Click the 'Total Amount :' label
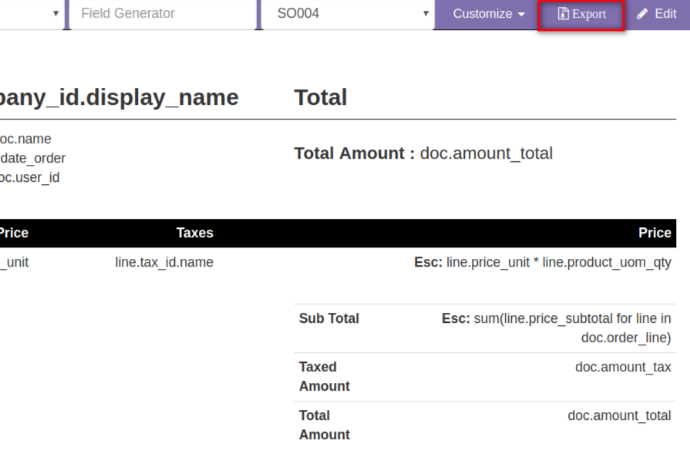 (354, 153)
